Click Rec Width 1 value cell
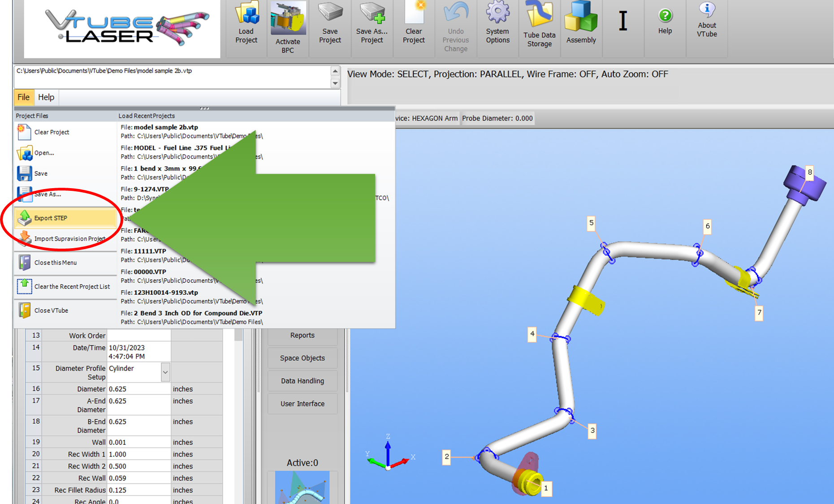834x504 pixels. [x=139, y=454]
